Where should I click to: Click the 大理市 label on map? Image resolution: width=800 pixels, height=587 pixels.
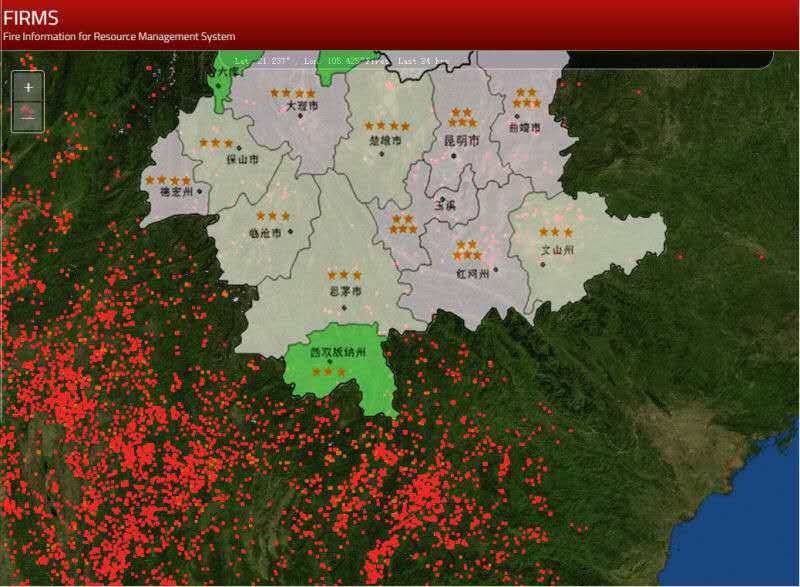(x=301, y=106)
